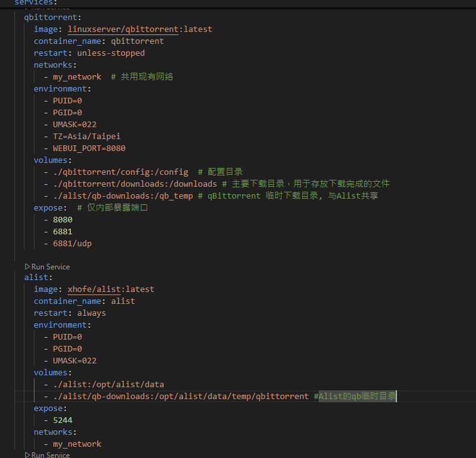Click the restart: always line
476x458 pixels.
point(70,313)
